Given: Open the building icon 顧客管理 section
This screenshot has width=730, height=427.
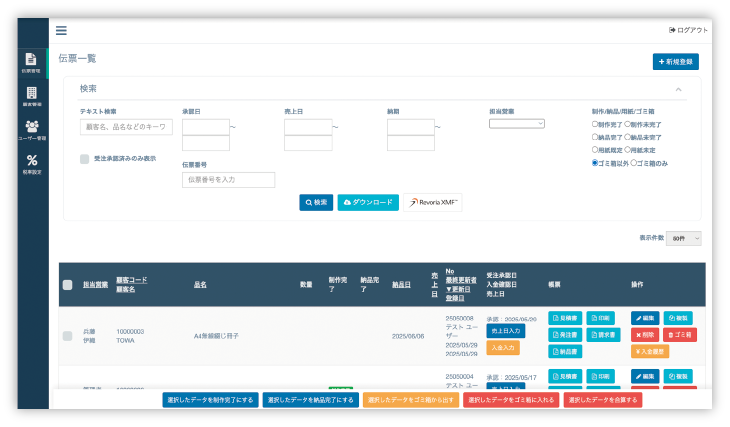Looking at the screenshot, I should [x=31, y=96].
